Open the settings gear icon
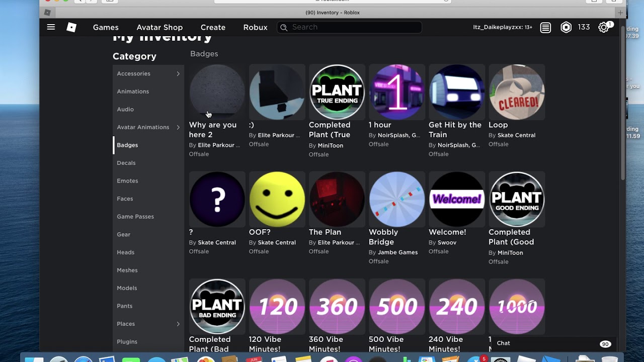 604,27
